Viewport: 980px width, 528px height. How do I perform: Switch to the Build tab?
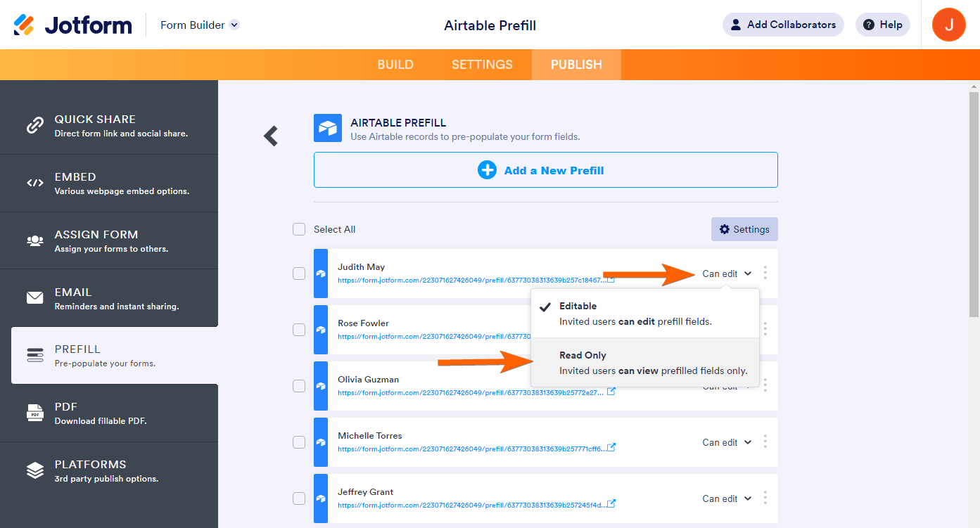(395, 65)
